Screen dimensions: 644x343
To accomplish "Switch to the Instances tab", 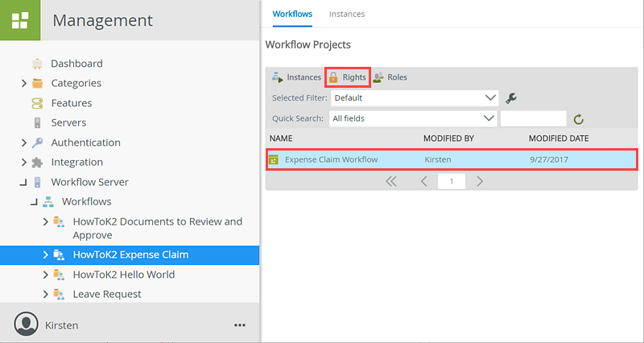I will tap(347, 14).
